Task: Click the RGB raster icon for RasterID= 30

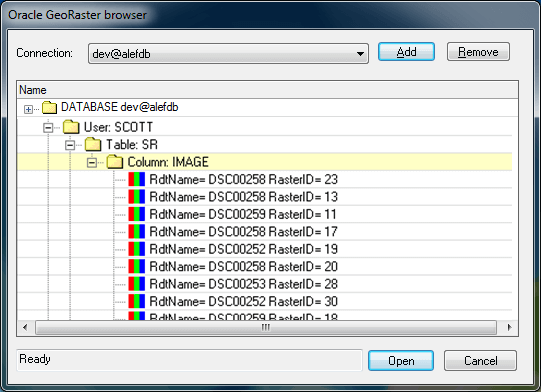Action: coord(137,301)
